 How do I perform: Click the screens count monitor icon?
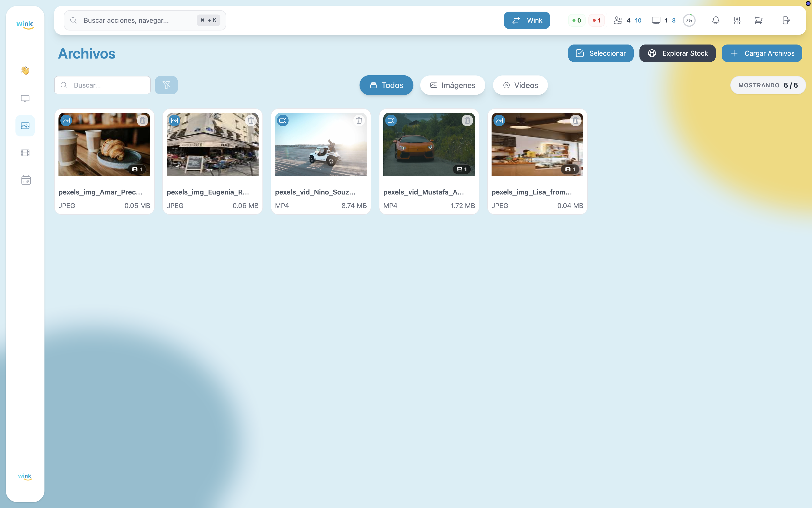(x=656, y=21)
